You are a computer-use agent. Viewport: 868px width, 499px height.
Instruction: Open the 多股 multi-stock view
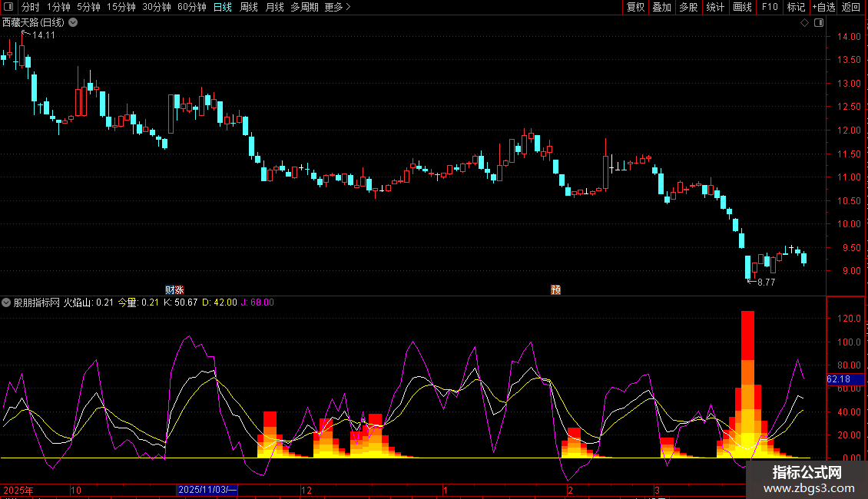pyautogui.click(x=688, y=7)
